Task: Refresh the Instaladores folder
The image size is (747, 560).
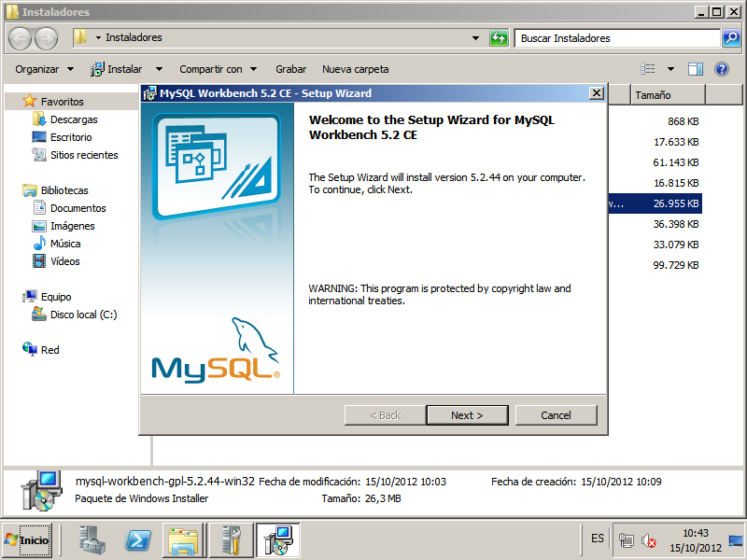Action: pos(499,38)
